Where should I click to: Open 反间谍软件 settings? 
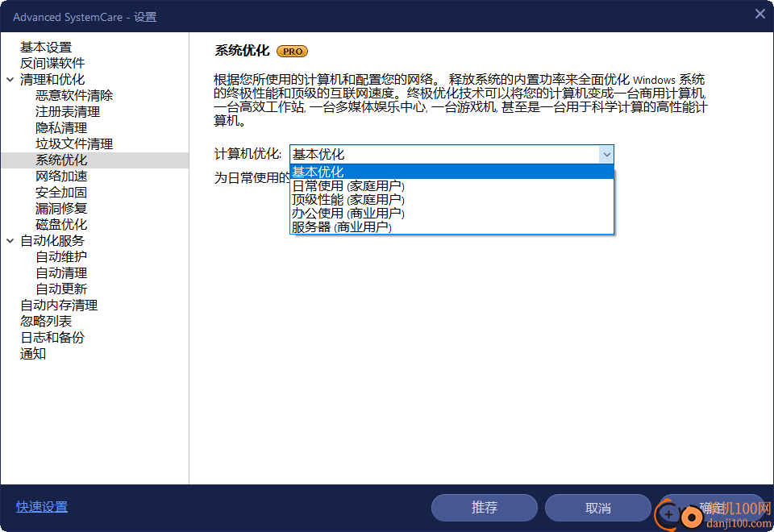click(52, 63)
